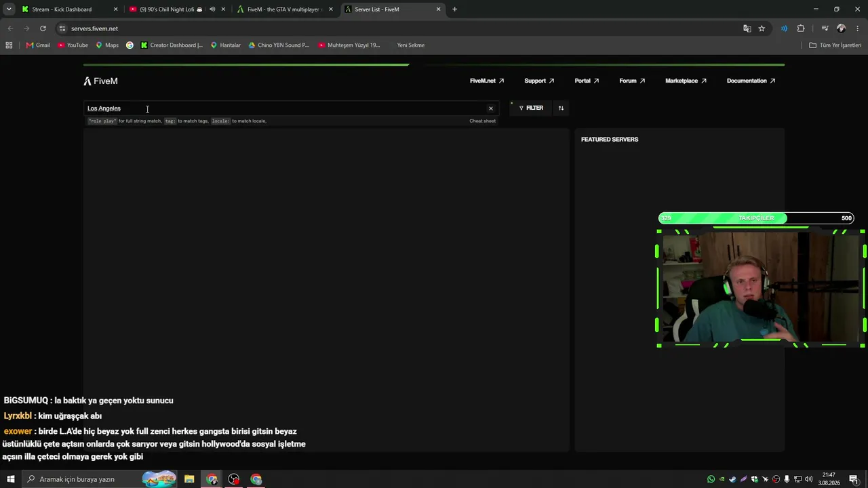Open the FILTER options
This screenshot has width=868, height=488.
(x=531, y=108)
